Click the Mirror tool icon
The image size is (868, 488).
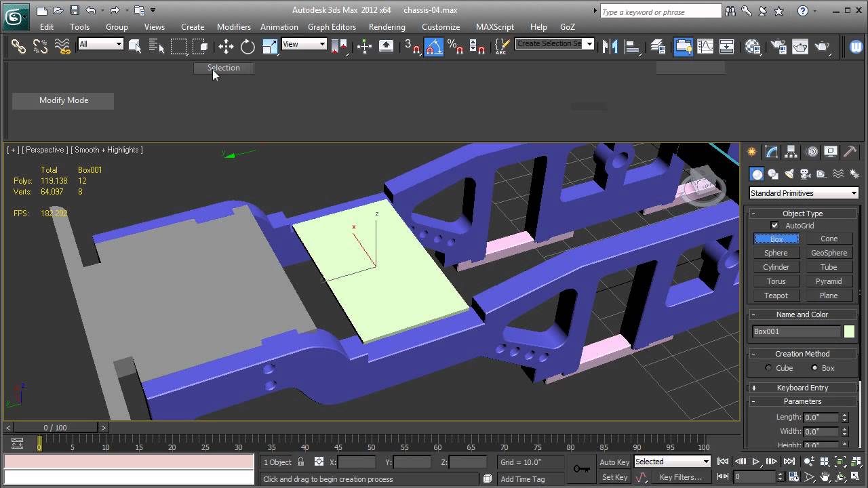click(610, 46)
